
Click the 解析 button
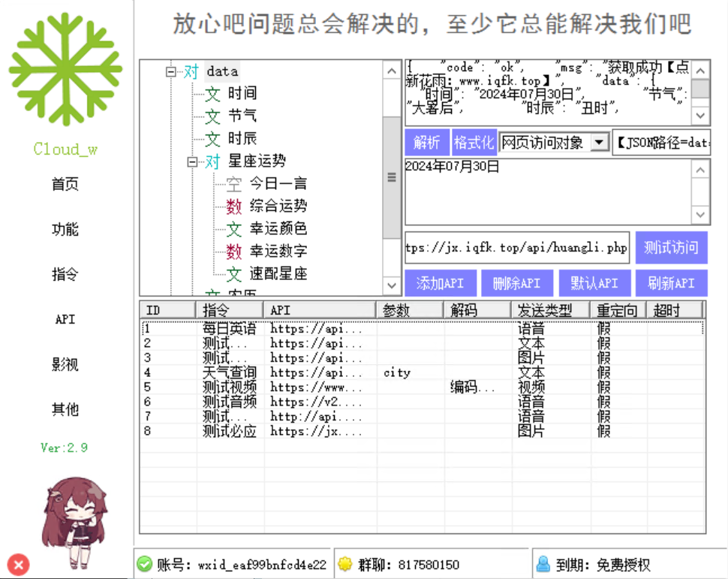426,141
